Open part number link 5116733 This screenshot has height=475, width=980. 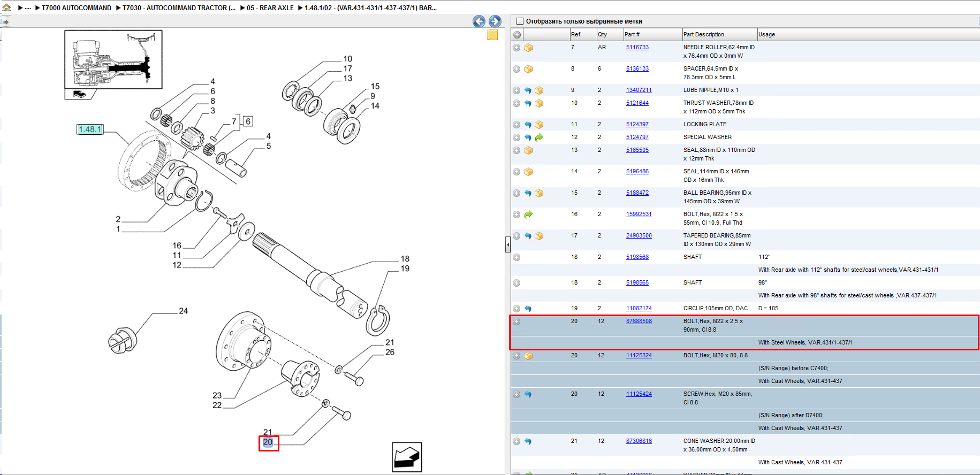(637, 48)
